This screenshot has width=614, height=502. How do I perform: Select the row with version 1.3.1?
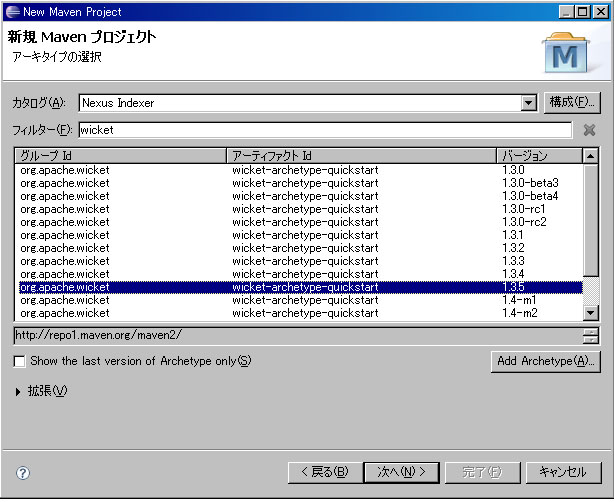299,235
